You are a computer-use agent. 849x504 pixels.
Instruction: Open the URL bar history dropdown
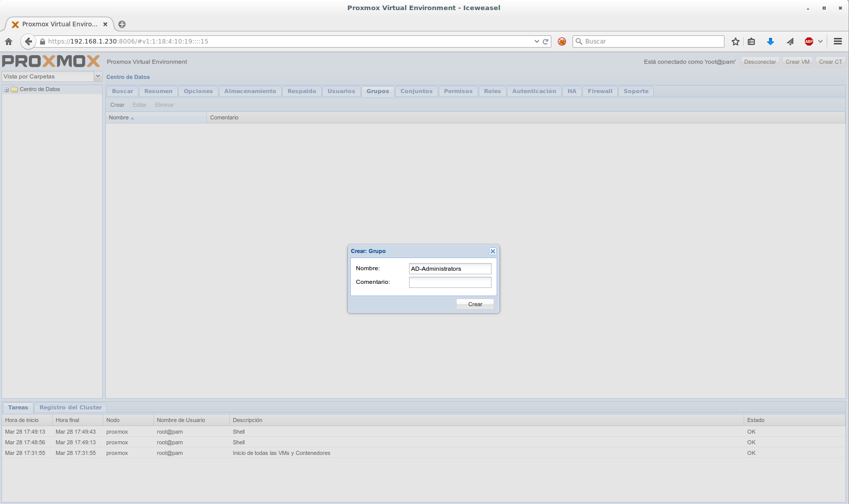[x=537, y=41]
